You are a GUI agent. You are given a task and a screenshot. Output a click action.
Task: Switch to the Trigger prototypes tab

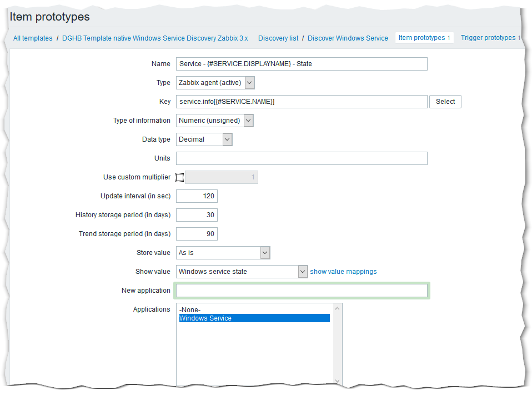click(x=488, y=38)
